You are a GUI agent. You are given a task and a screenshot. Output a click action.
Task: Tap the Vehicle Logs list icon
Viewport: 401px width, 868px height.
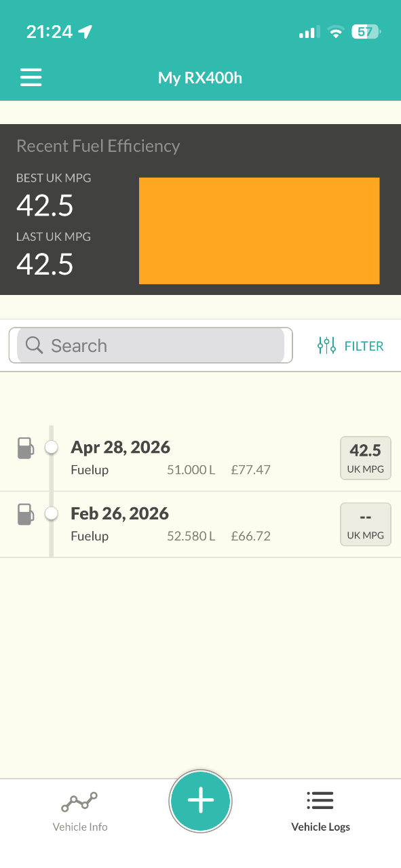point(320,801)
